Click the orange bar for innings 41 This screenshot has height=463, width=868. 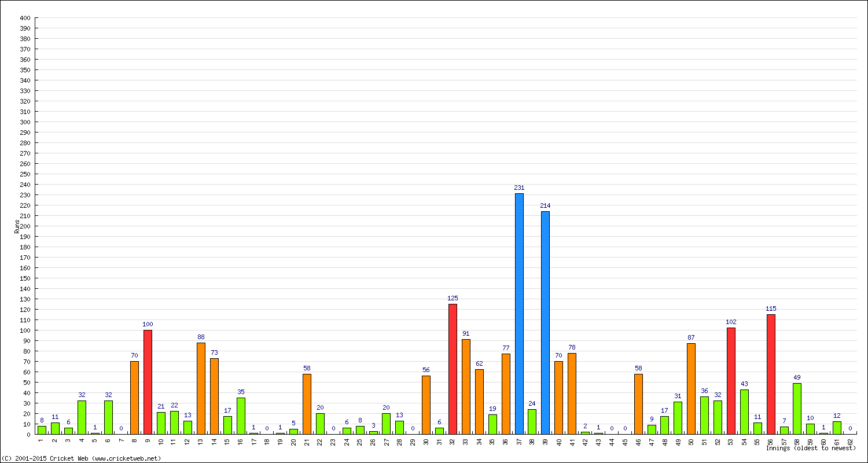click(x=572, y=394)
